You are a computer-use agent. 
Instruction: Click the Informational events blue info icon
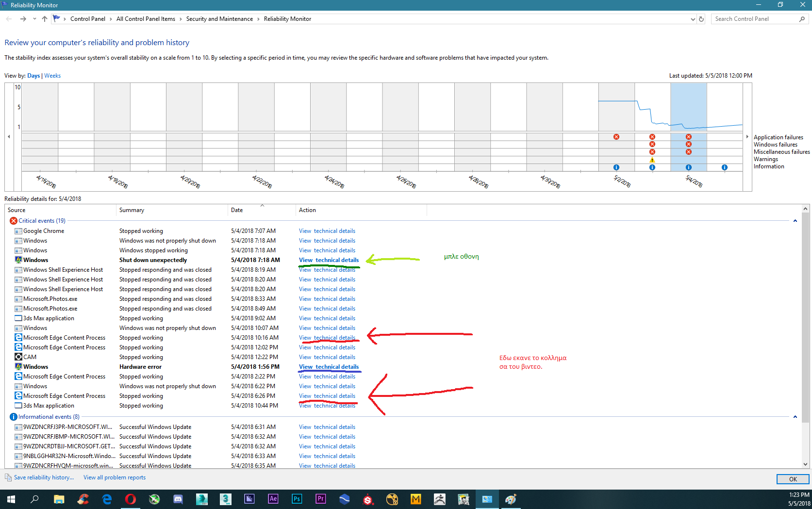pyautogui.click(x=14, y=417)
